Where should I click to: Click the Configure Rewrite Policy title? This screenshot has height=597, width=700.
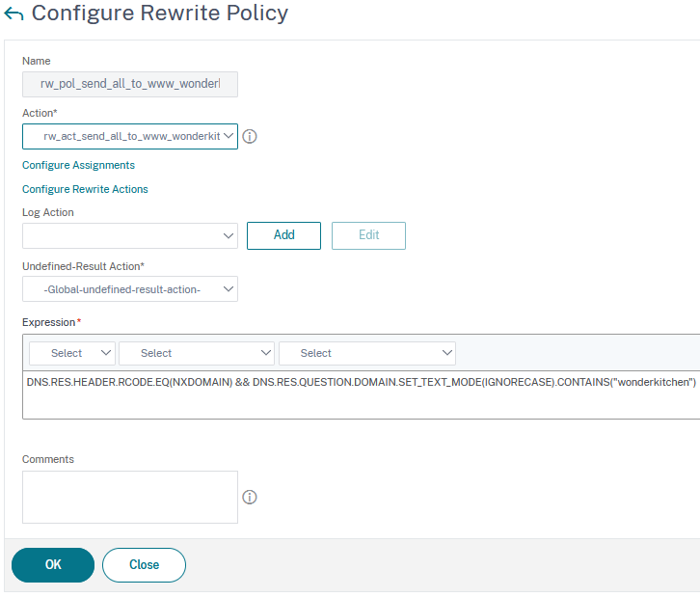click(x=160, y=13)
